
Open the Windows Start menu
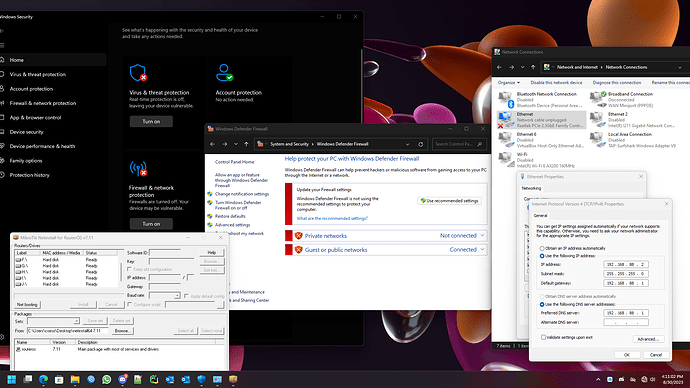pyautogui.click(x=11, y=379)
